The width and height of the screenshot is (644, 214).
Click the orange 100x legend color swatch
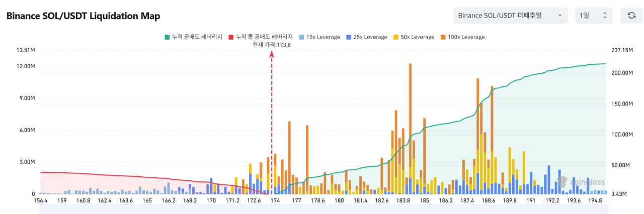coord(443,37)
